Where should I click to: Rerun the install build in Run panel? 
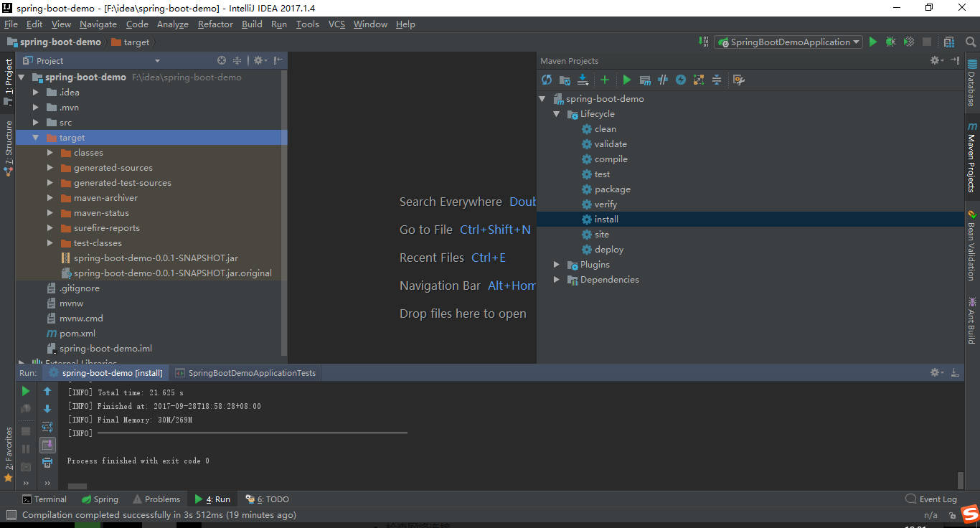26,391
